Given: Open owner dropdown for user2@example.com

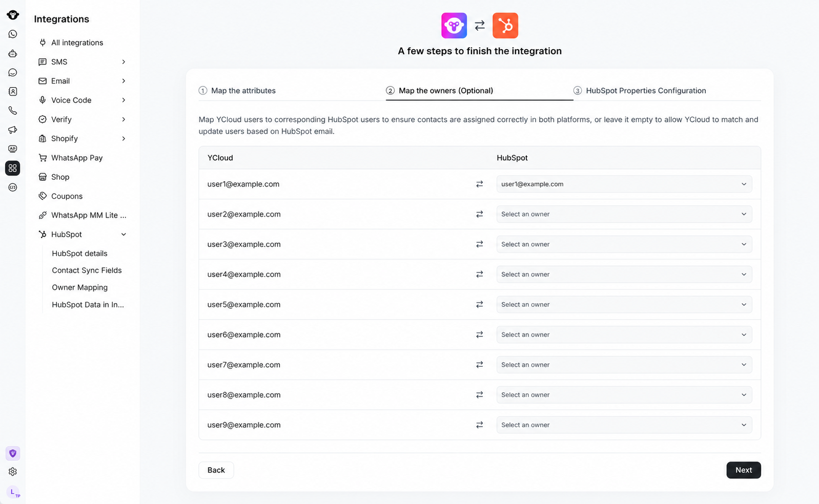Looking at the screenshot, I should click(624, 214).
